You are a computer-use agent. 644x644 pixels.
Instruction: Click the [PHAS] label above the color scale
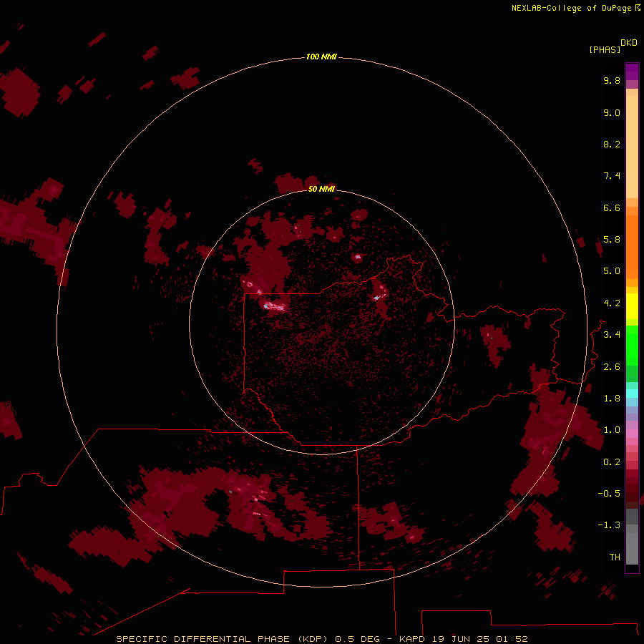pyautogui.click(x=605, y=50)
